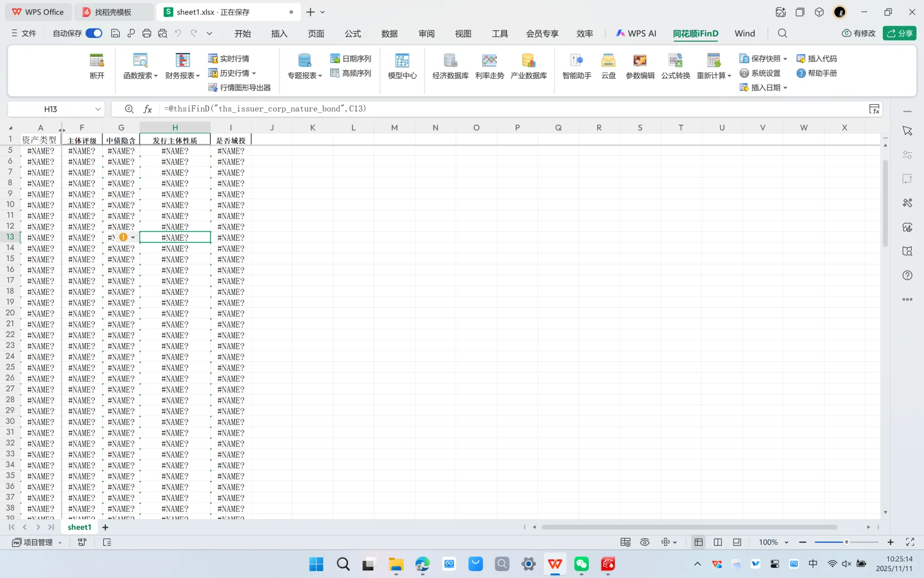Image resolution: width=924 pixels, height=578 pixels.
Task: Click the horizontal scrollbar of the sheet
Action: [689, 527]
